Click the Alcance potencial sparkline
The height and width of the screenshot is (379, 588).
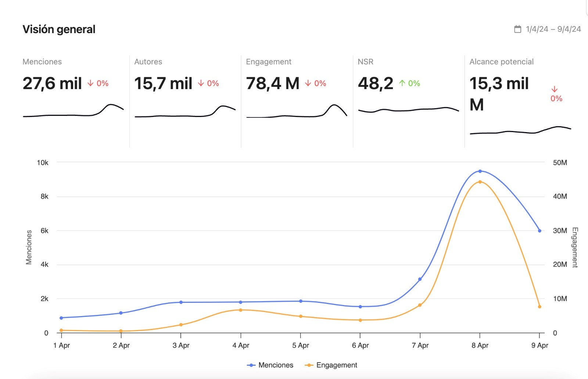click(x=520, y=131)
